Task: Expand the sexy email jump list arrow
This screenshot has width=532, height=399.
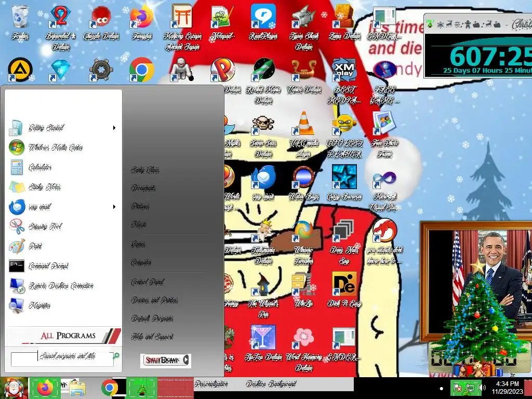Action: (114, 207)
